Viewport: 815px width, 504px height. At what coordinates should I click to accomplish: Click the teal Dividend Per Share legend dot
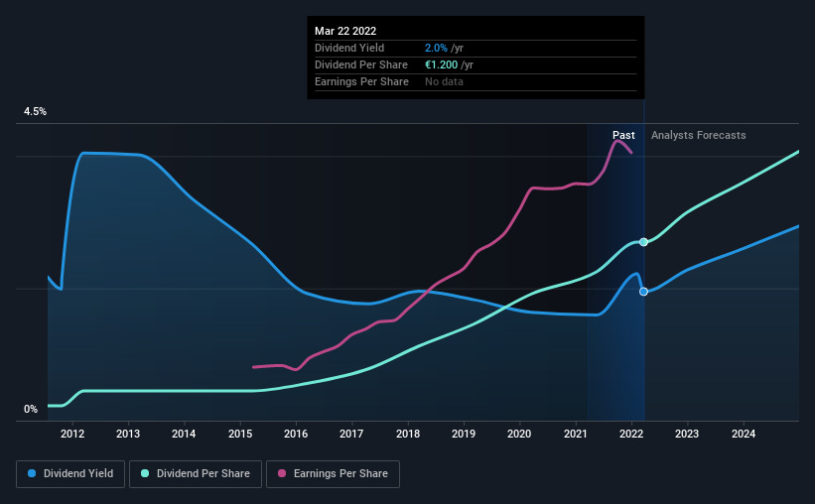(145, 473)
